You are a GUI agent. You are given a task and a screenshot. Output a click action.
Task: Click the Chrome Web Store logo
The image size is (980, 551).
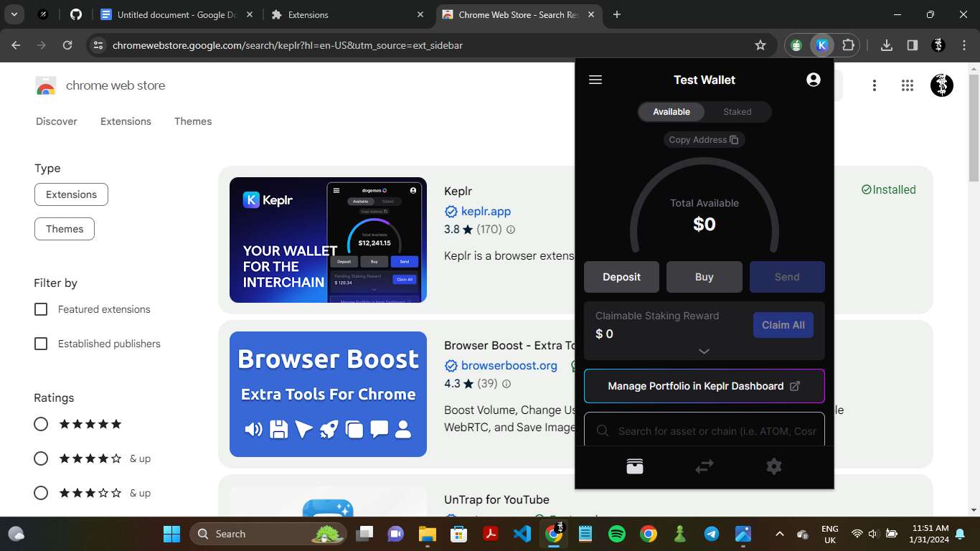click(46, 85)
